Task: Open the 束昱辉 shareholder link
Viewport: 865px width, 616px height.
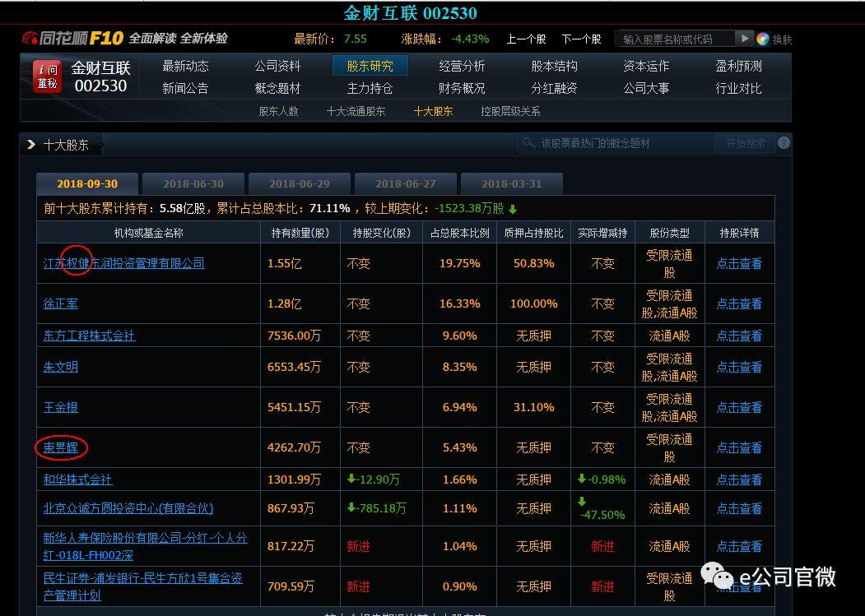Action: [61, 447]
